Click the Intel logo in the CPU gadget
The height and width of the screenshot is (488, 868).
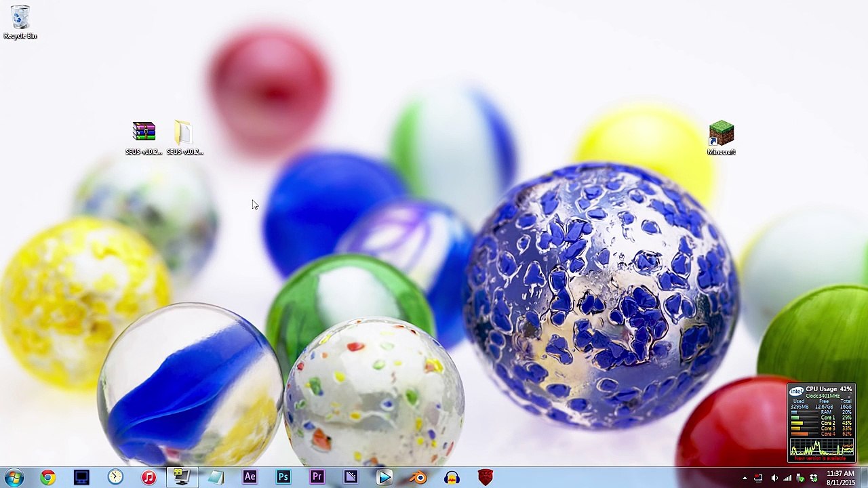796,392
